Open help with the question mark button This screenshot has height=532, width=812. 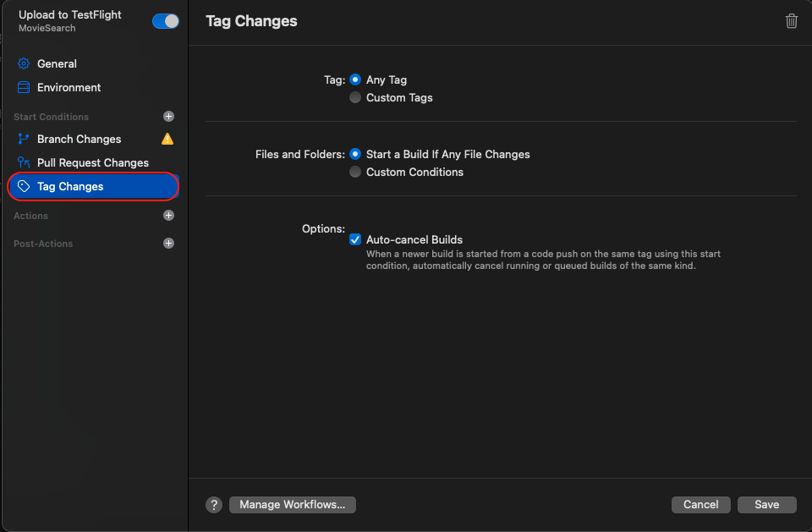(x=214, y=505)
